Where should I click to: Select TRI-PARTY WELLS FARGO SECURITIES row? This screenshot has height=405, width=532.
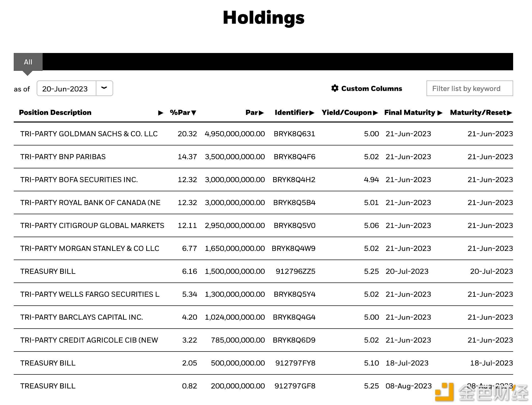point(263,294)
